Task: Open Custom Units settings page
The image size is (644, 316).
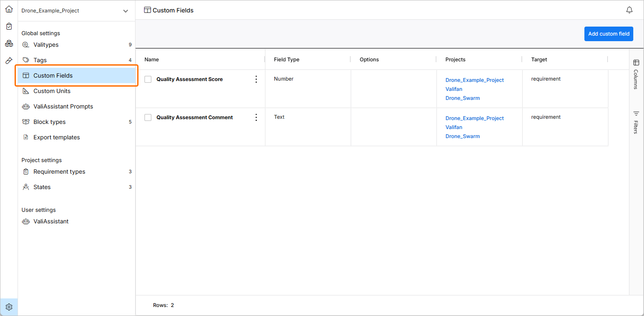Action: pyautogui.click(x=52, y=91)
